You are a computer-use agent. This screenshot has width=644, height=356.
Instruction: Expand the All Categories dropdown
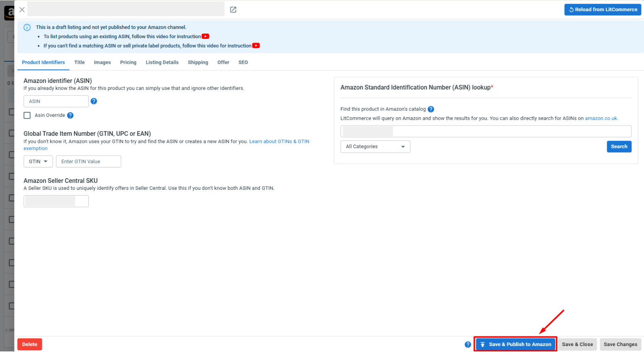[x=375, y=147]
